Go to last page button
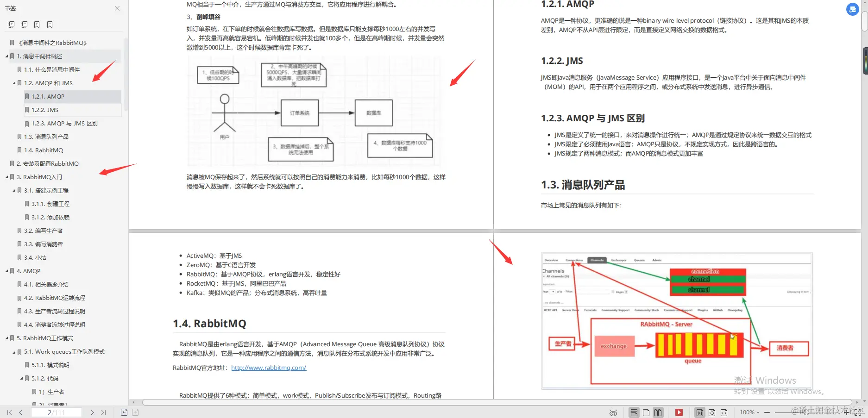Image resolution: width=868 pixels, height=418 pixels. 103,412
